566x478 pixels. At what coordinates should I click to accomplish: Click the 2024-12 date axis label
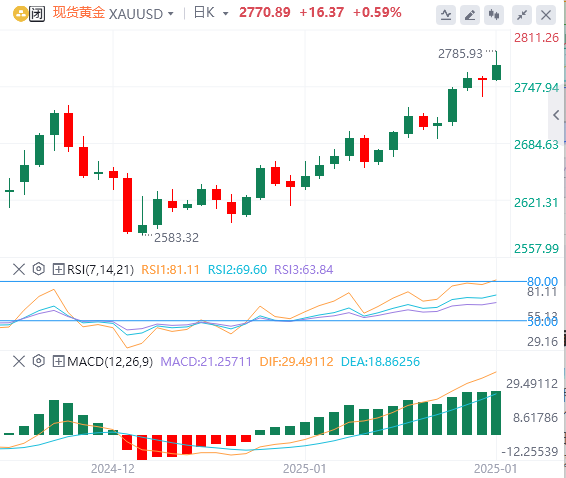click(x=113, y=469)
